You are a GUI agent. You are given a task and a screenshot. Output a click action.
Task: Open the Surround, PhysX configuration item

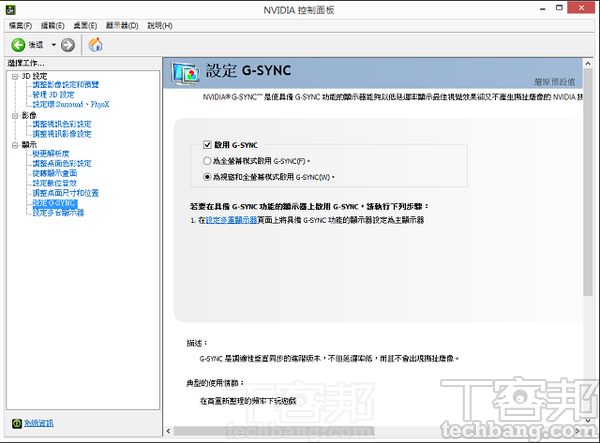[71, 104]
